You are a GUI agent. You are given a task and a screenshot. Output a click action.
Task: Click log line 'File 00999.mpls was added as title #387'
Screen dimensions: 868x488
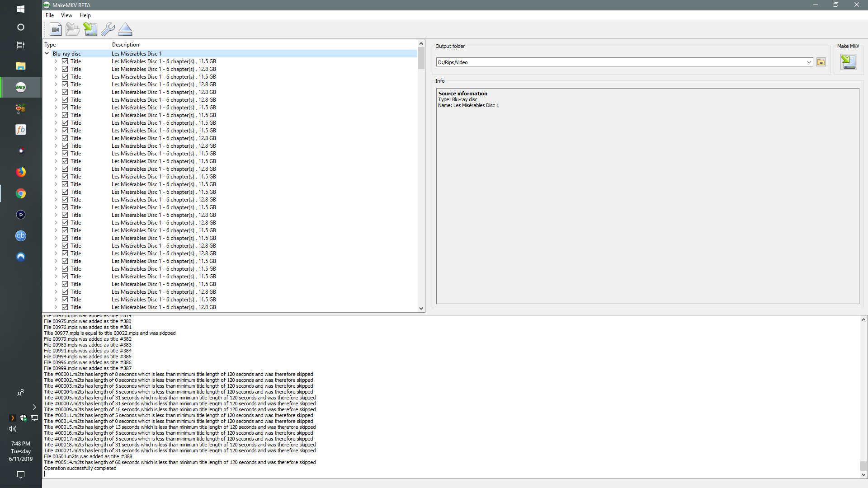click(x=88, y=369)
